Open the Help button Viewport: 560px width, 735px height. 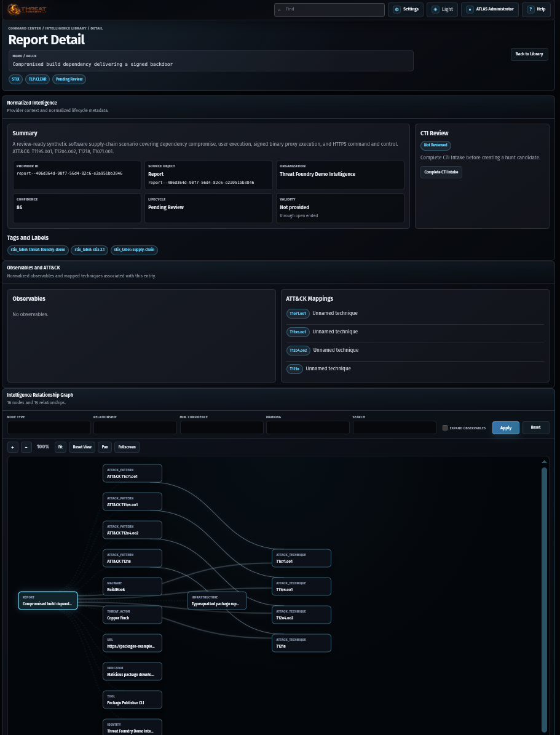point(536,9)
